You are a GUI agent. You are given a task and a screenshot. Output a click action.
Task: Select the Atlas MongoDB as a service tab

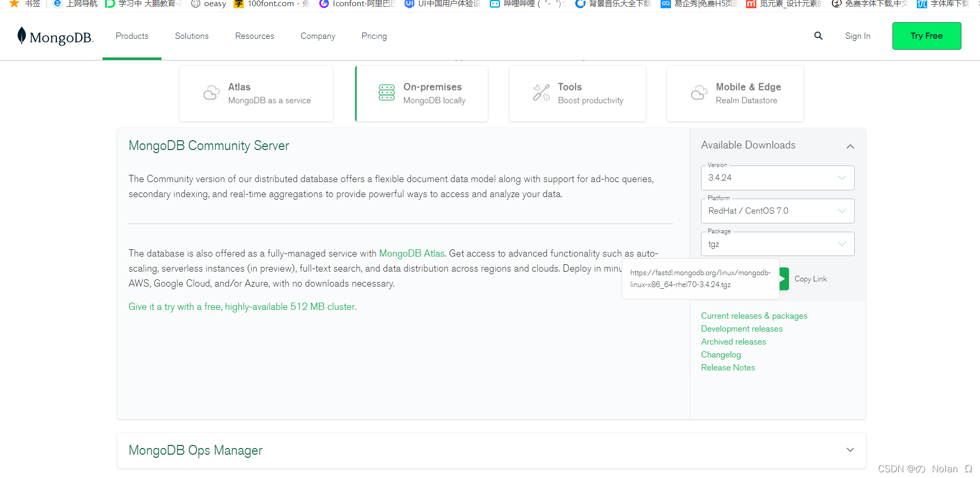tap(256, 94)
